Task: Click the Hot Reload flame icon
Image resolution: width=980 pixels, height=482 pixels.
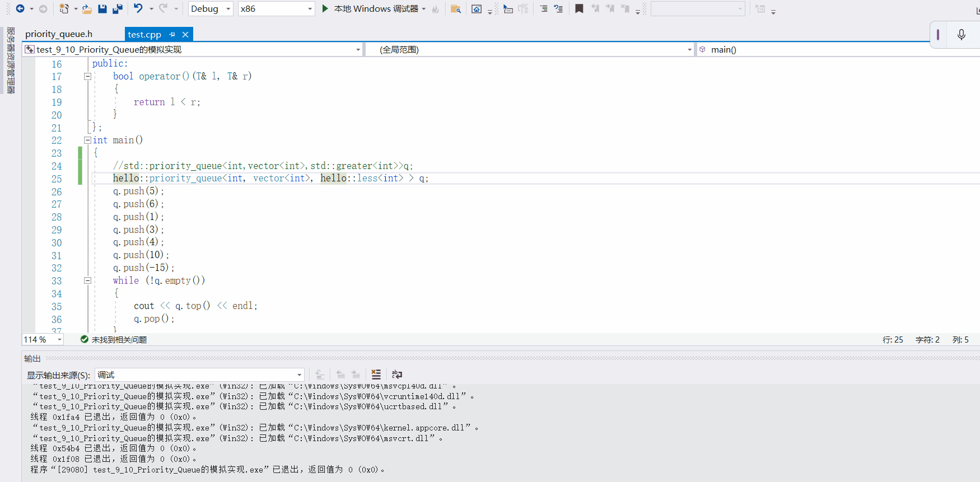Action: tap(436, 9)
